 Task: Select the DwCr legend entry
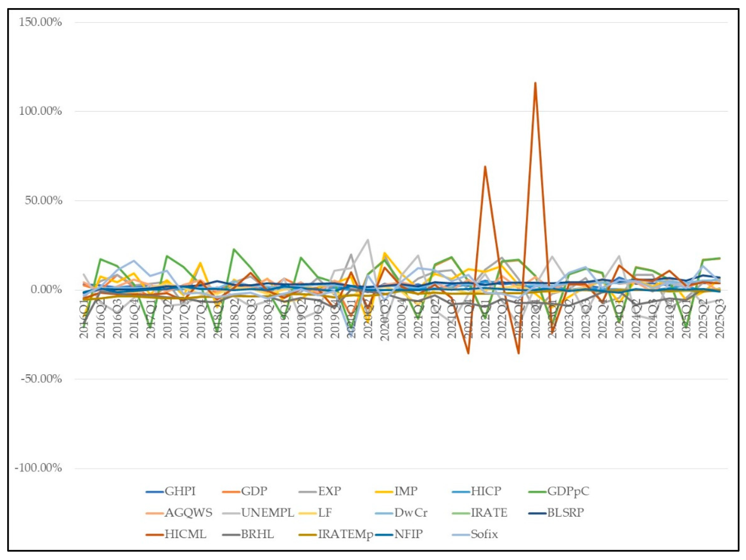click(411, 513)
